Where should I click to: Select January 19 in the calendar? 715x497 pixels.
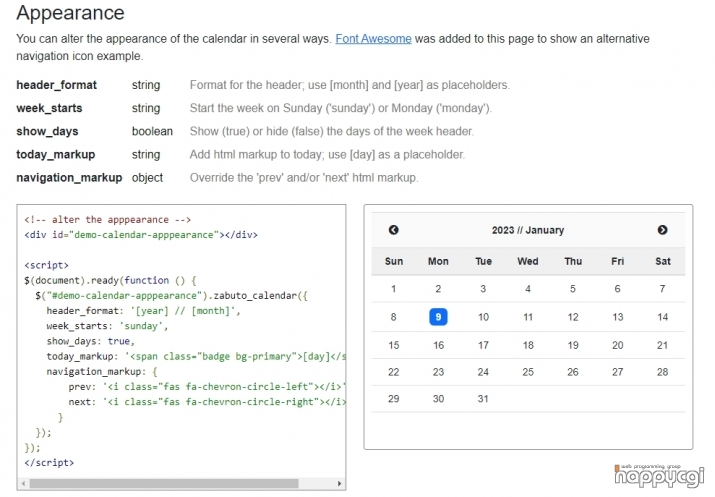(x=573, y=345)
